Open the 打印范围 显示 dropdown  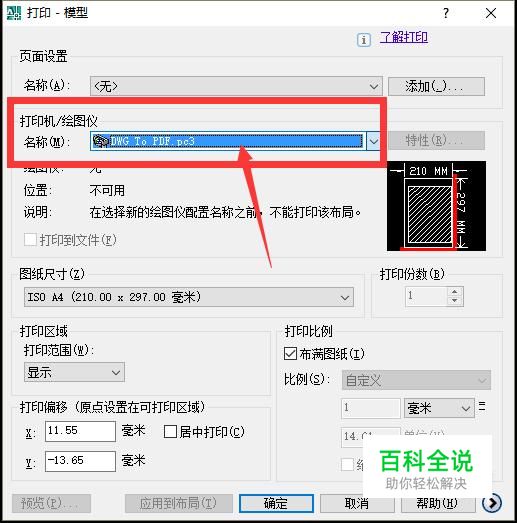point(74,372)
